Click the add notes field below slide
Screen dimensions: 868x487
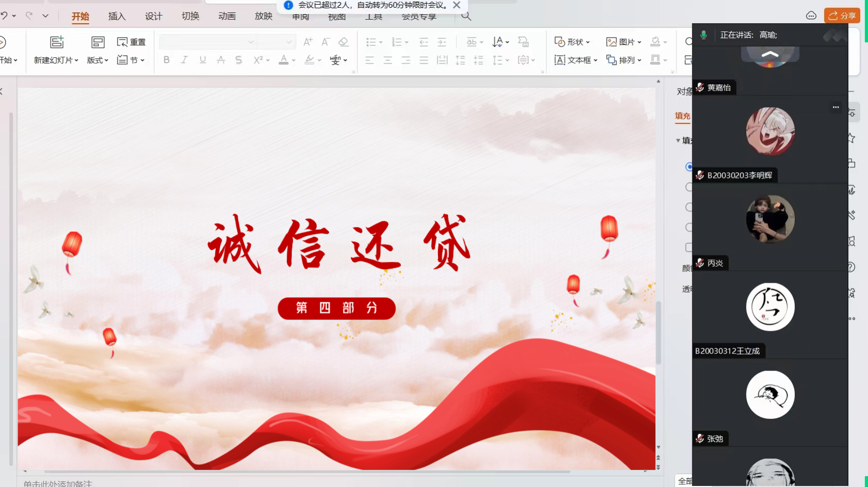click(x=58, y=483)
